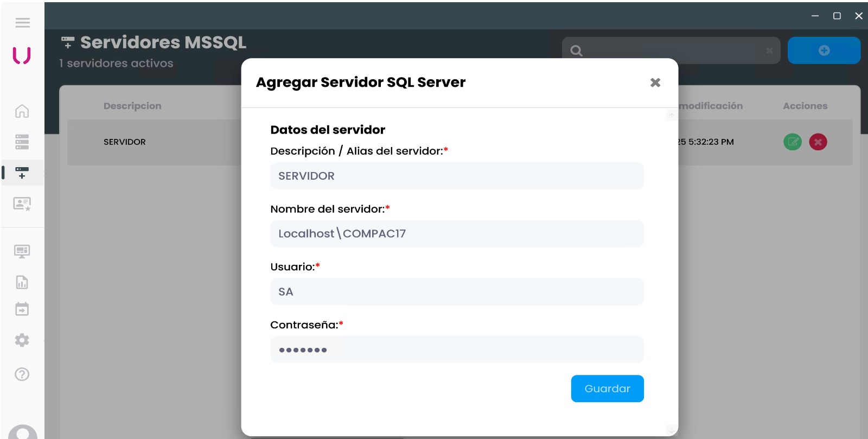Screen dimensions: 868x439
Task: Click the Servidores MSSQL page title
Action: click(163, 42)
